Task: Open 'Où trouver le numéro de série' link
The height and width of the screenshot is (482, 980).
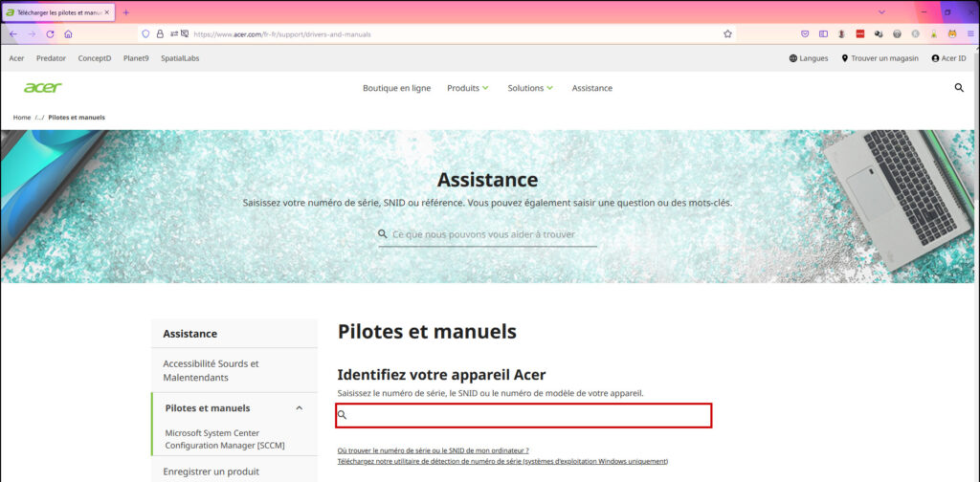Action: pos(434,450)
